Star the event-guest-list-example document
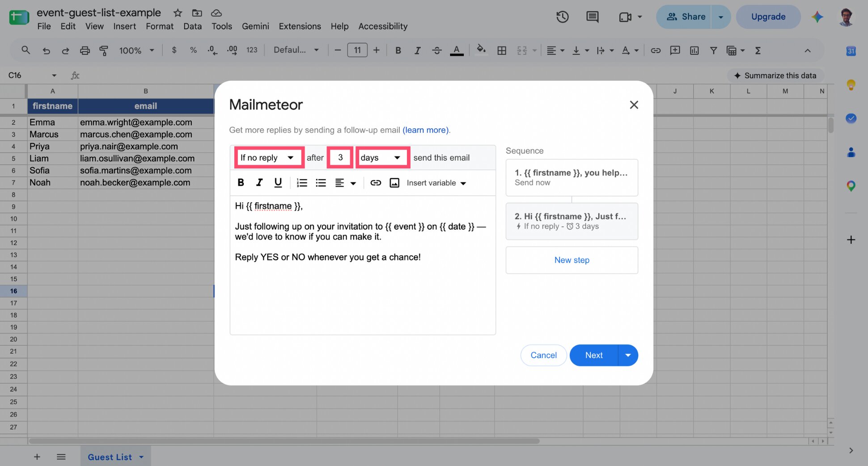This screenshot has width=868, height=466. click(x=178, y=13)
